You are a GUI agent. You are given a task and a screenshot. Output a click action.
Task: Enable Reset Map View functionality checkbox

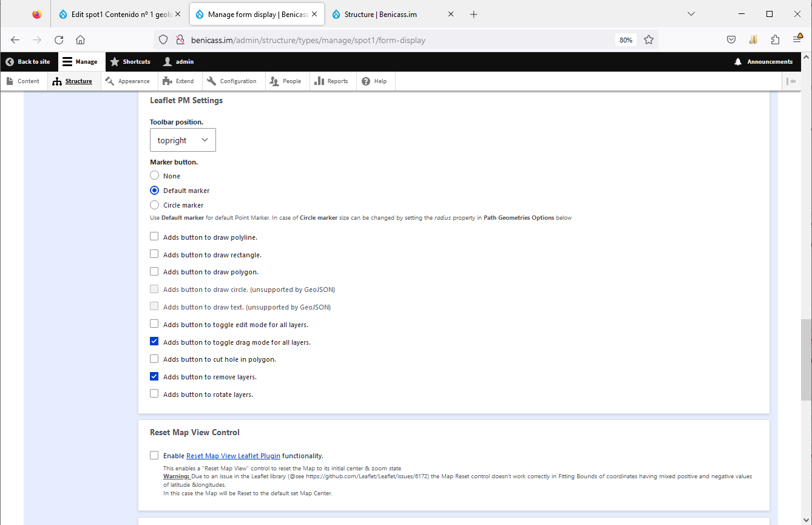pyautogui.click(x=154, y=455)
